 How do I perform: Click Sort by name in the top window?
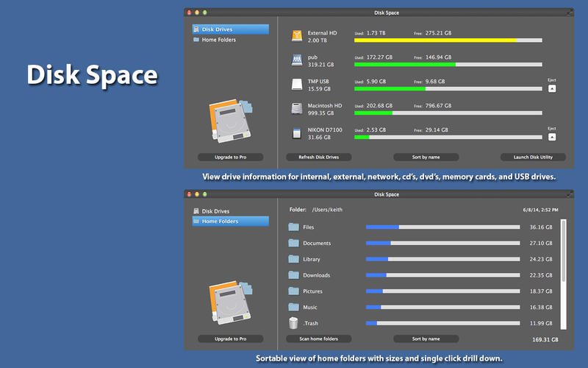coord(426,157)
